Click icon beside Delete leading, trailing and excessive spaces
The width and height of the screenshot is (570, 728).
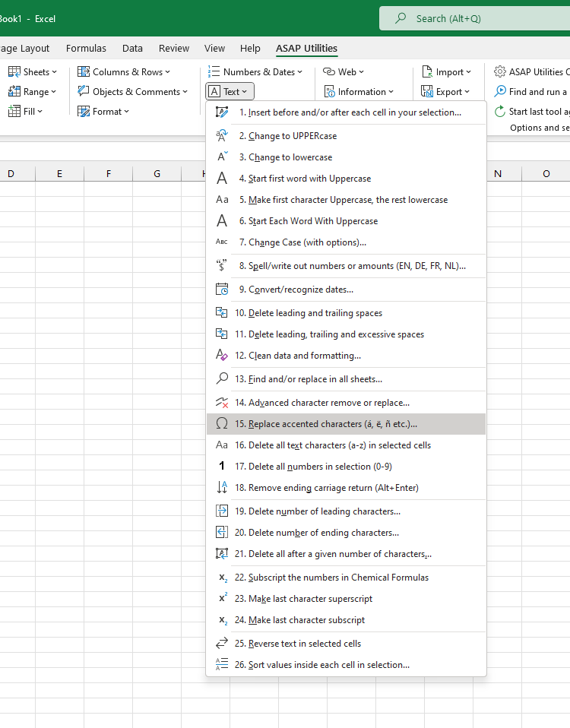point(222,334)
